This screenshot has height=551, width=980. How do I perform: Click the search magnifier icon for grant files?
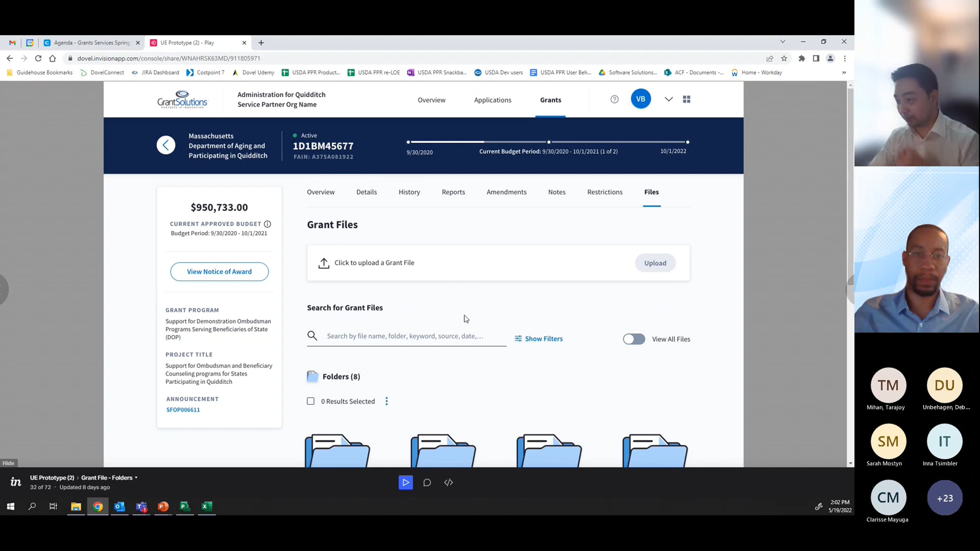click(x=312, y=336)
